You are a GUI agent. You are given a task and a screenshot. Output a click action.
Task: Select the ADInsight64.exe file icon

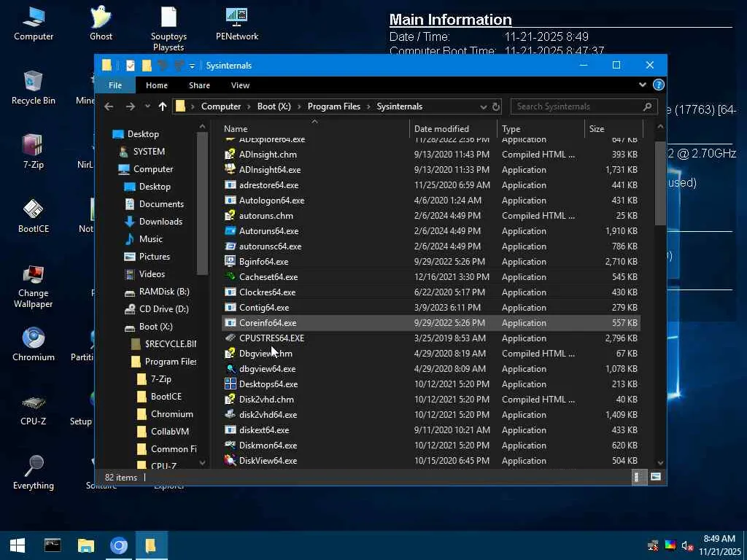[230, 169]
